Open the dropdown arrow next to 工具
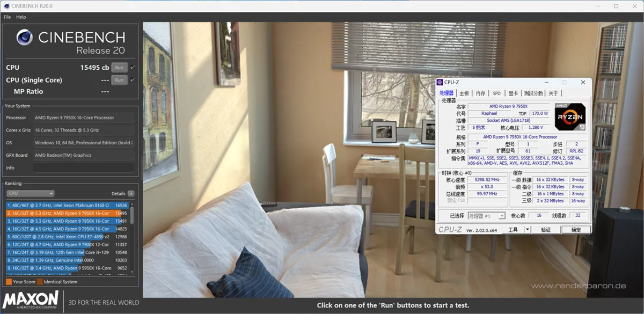The width and height of the screenshot is (644, 314). [x=527, y=229]
